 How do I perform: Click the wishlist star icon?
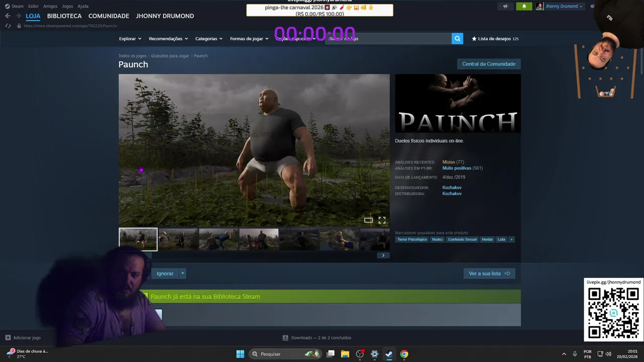pos(474,39)
